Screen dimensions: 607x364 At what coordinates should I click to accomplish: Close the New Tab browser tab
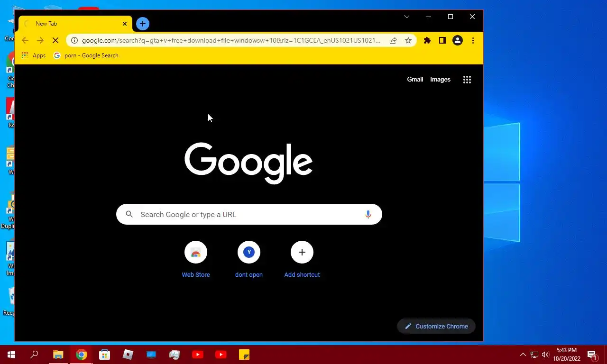125,23
